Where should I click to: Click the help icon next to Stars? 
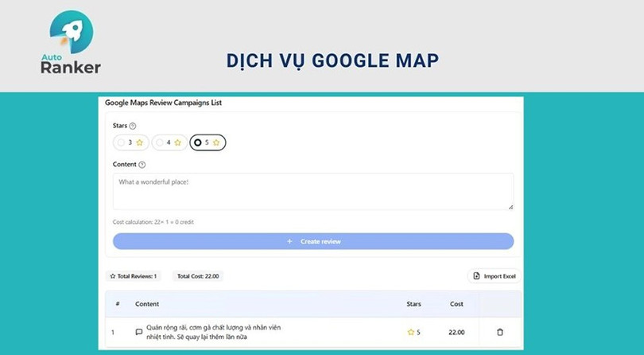133,126
